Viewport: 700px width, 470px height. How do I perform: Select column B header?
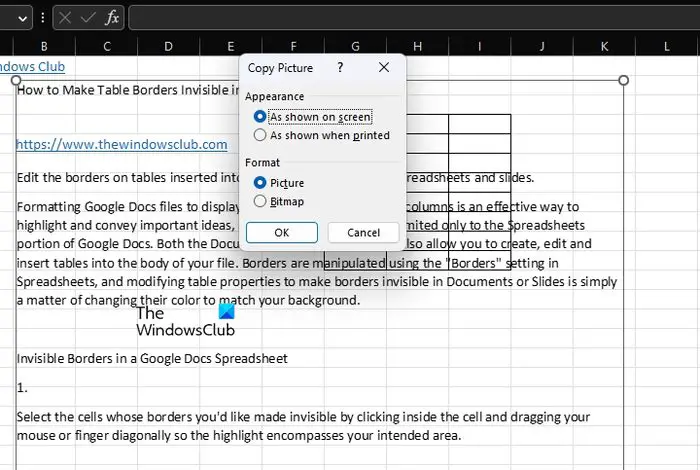click(x=44, y=46)
